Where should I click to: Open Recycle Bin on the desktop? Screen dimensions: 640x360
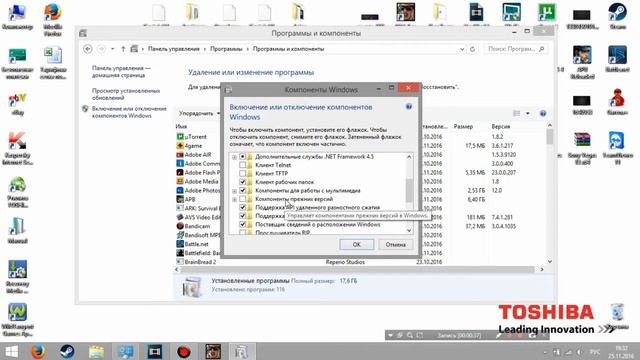pos(617,317)
